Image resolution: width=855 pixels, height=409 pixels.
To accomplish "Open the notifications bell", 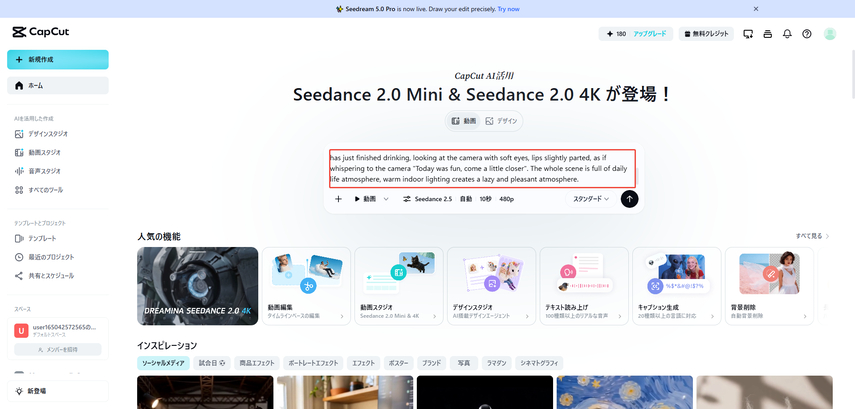I will tap(787, 34).
